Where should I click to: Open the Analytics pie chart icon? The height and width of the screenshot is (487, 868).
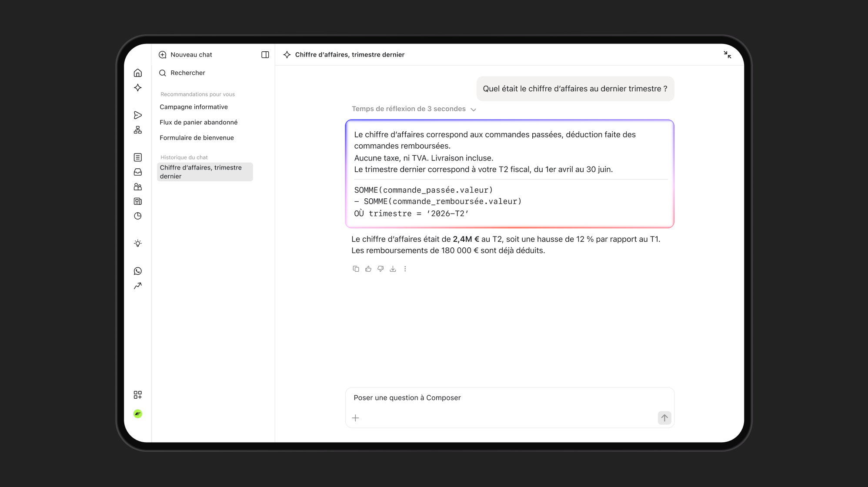coord(138,216)
